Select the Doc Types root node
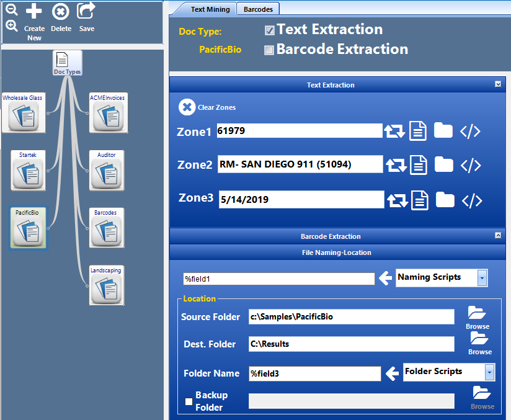Screen dimensions: 511x420 67,63
